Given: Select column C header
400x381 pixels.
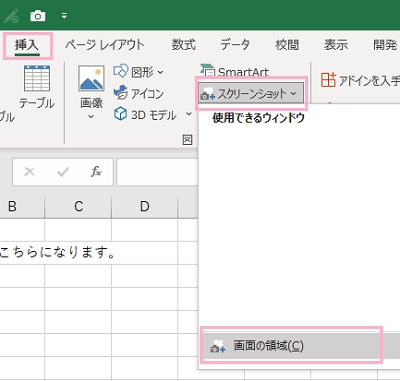Looking at the screenshot, I should tap(78, 207).
